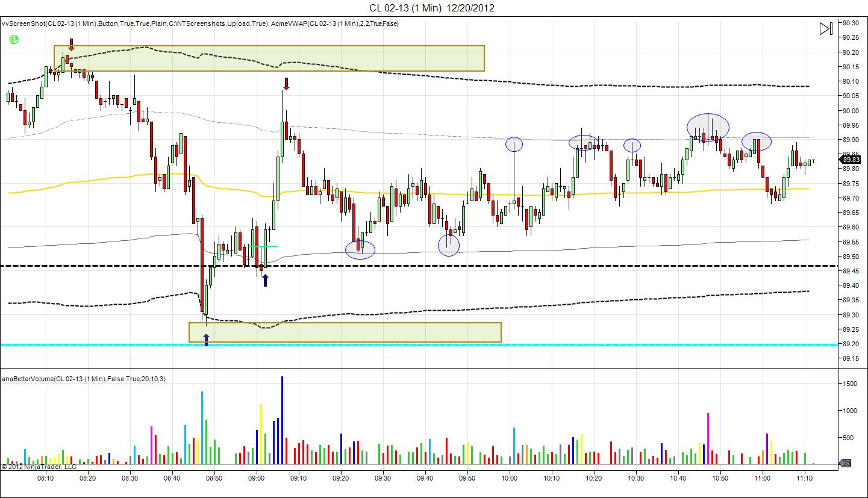Click the 89.50 price axis label
This screenshot has height=498, width=868.
pyautogui.click(x=850, y=257)
